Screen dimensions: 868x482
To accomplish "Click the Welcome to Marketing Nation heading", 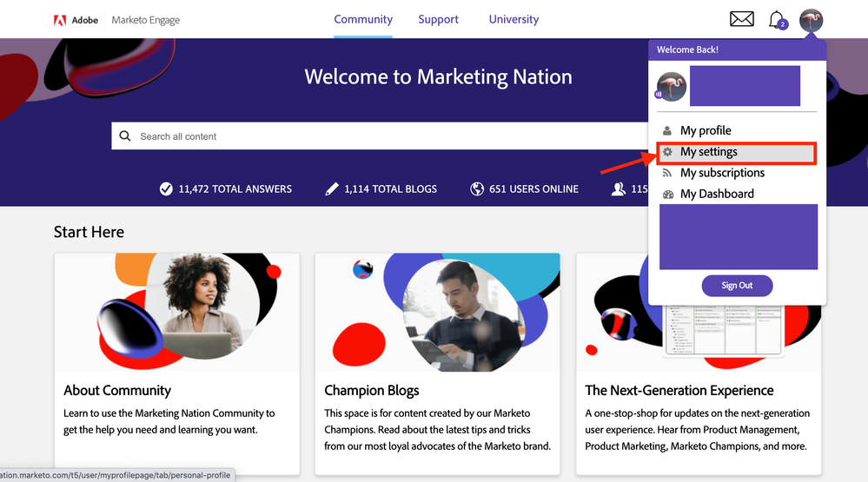I will [x=438, y=77].
